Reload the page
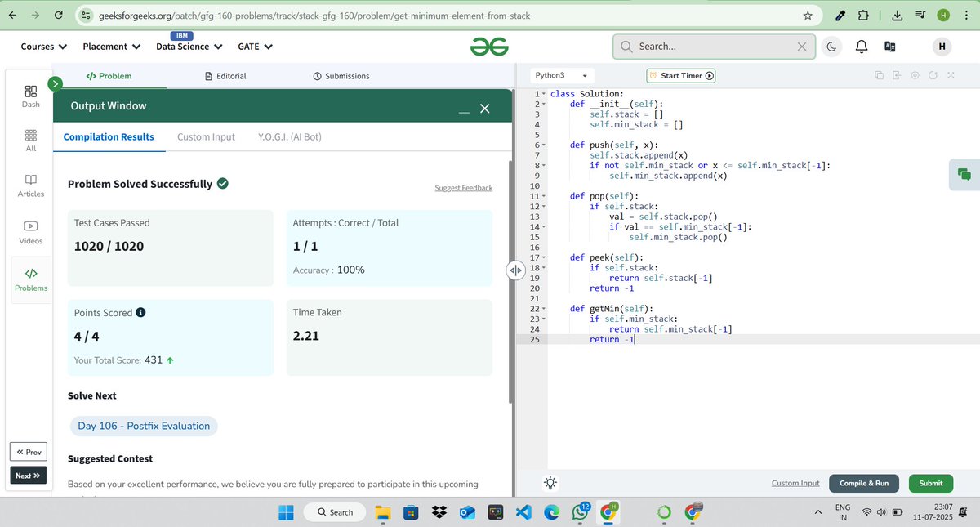This screenshot has height=527, width=980. coord(59,15)
